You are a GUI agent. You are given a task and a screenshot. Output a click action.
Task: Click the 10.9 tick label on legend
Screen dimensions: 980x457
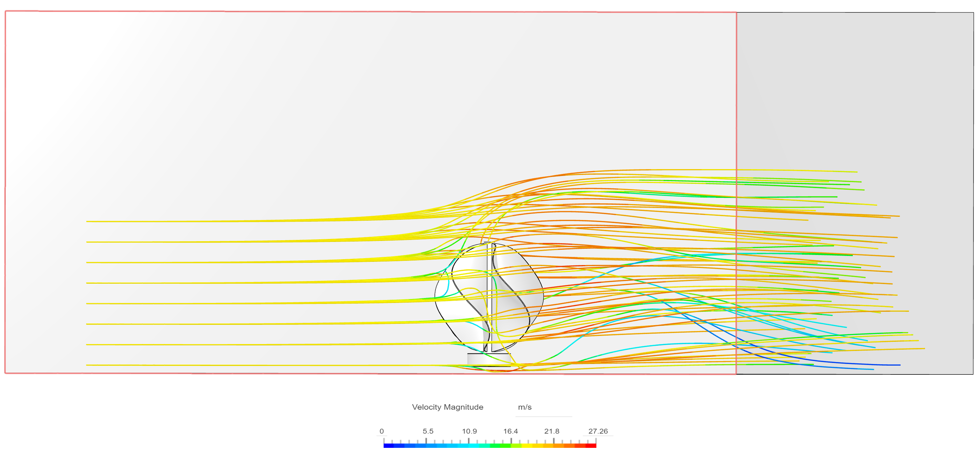[469, 431]
